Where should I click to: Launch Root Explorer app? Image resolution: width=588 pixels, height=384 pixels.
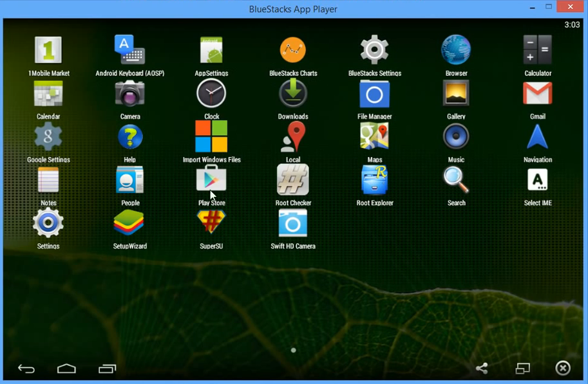coord(374,180)
